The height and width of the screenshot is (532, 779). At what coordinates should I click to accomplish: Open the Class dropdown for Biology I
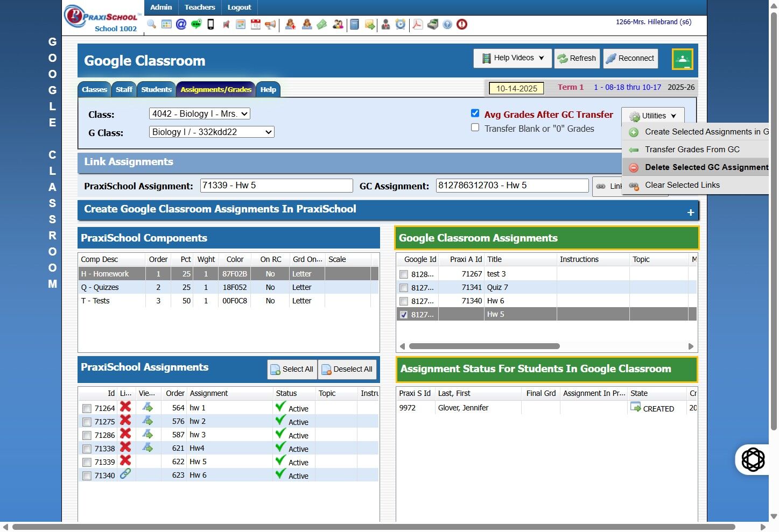click(199, 114)
